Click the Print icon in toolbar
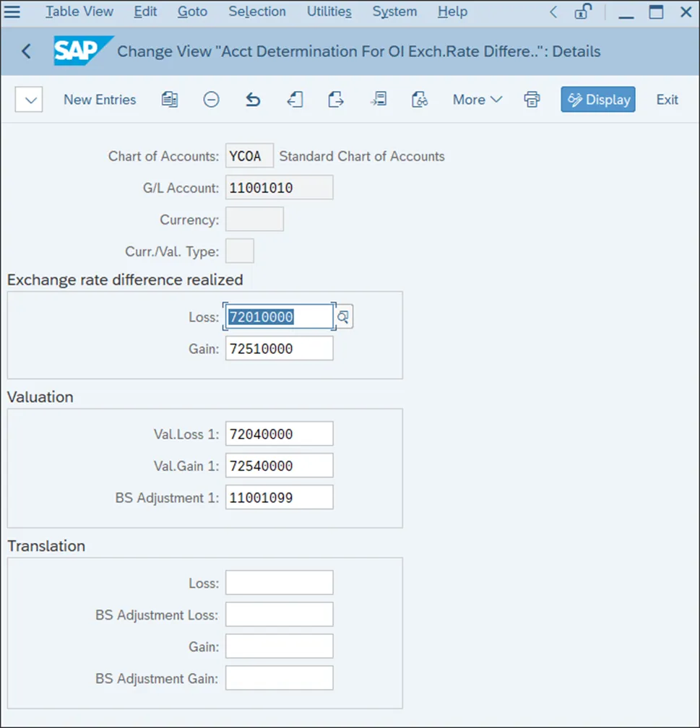Viewport: 700px width, 728px height. pyautogui.click(x=532, y=100)
